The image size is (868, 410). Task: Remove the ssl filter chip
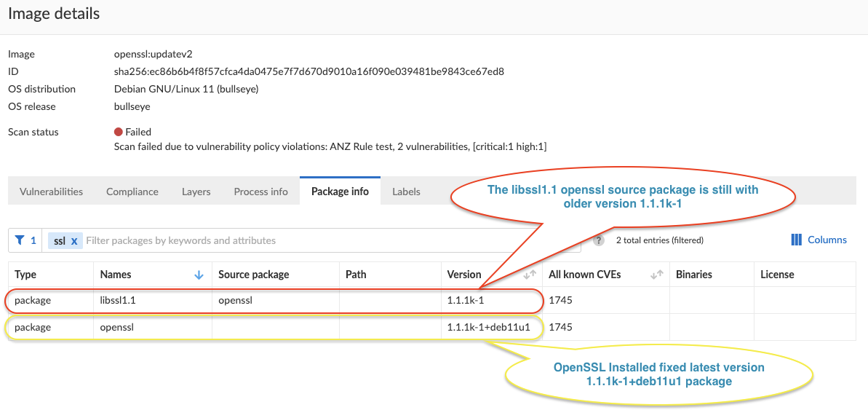click(73, 240)
